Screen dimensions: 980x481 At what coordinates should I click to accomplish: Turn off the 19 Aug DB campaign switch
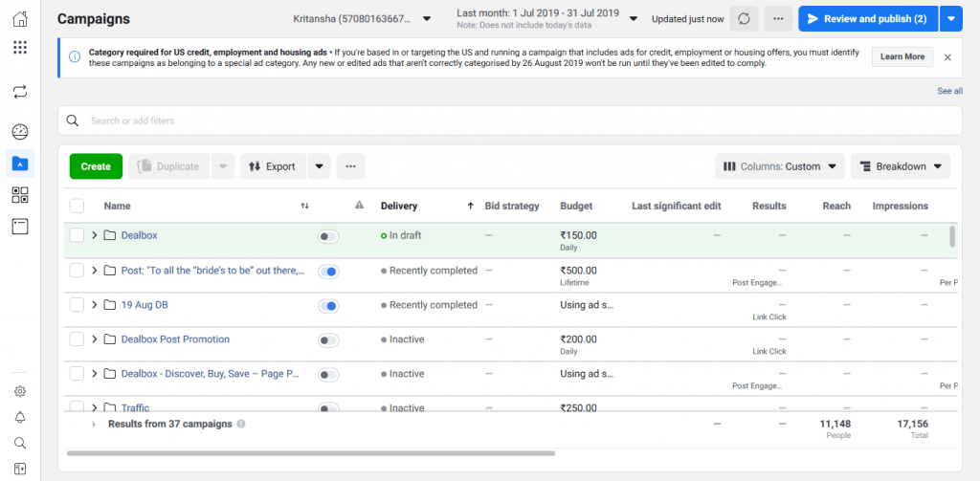pos(329,306)
